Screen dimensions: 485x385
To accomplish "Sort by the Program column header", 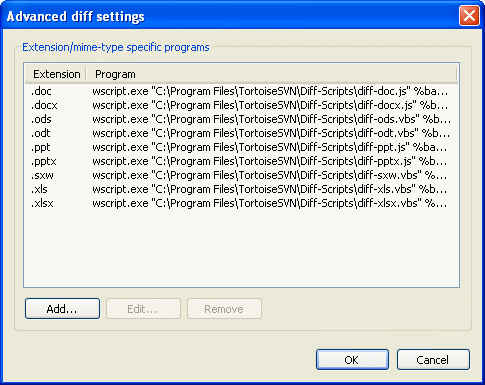I will pyautogui.click(x=272, y=74).
